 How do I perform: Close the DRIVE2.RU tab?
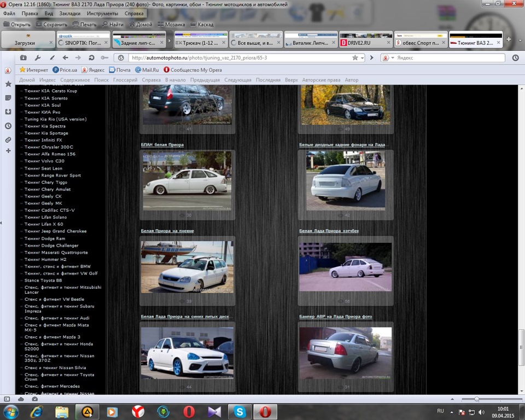click(388, 43)
